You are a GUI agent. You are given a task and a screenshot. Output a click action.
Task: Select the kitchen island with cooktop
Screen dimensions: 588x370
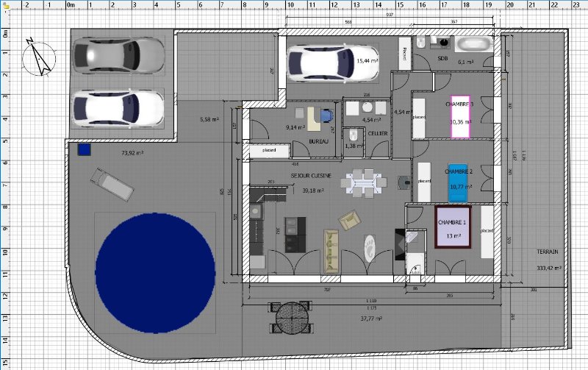click(x=295, y=235)
